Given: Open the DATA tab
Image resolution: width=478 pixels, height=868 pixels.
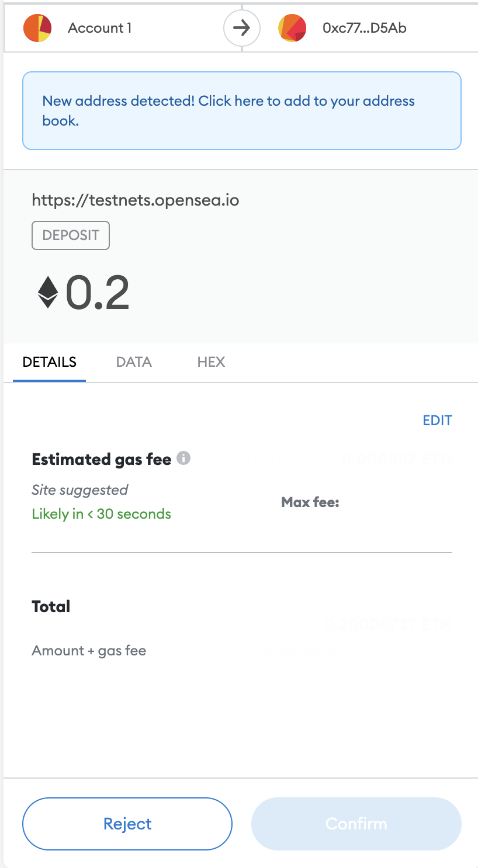Looking at the screenshot, I should click(x=134, y=362).
